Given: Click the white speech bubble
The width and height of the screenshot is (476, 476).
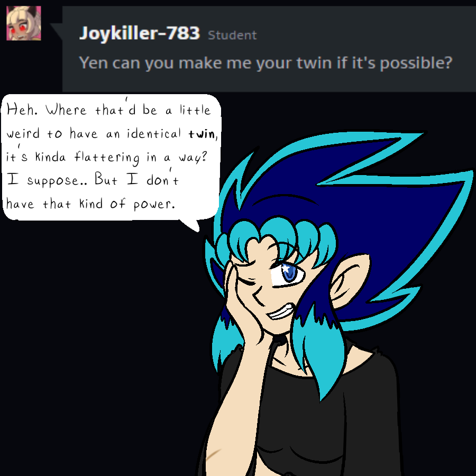Looking at the screenshot, I should pyautogui.click(x=111, y=157).
